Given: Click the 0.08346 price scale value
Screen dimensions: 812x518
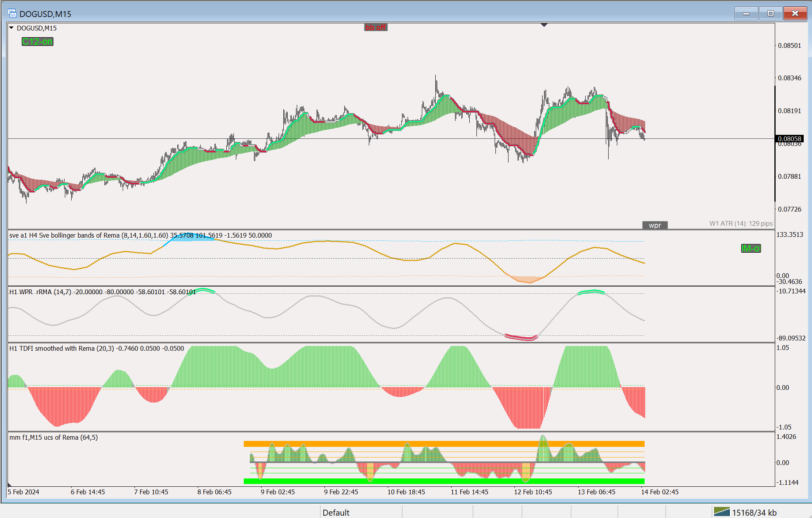Looking at the screenshot, I should pos(789,78).
